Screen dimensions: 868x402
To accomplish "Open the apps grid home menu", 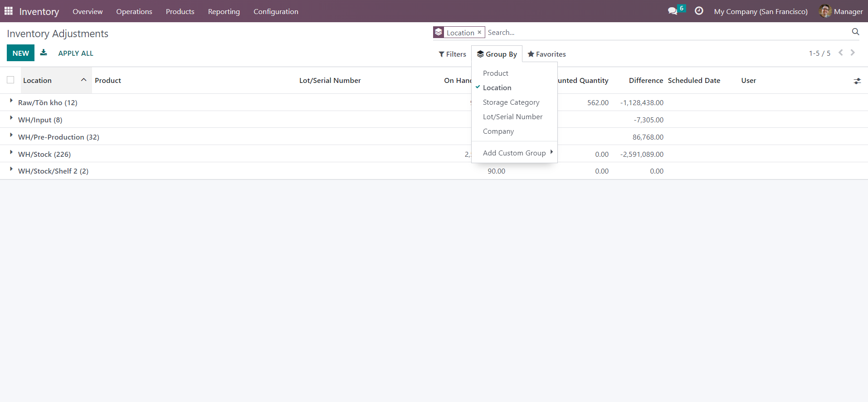I will coord(9,11).
